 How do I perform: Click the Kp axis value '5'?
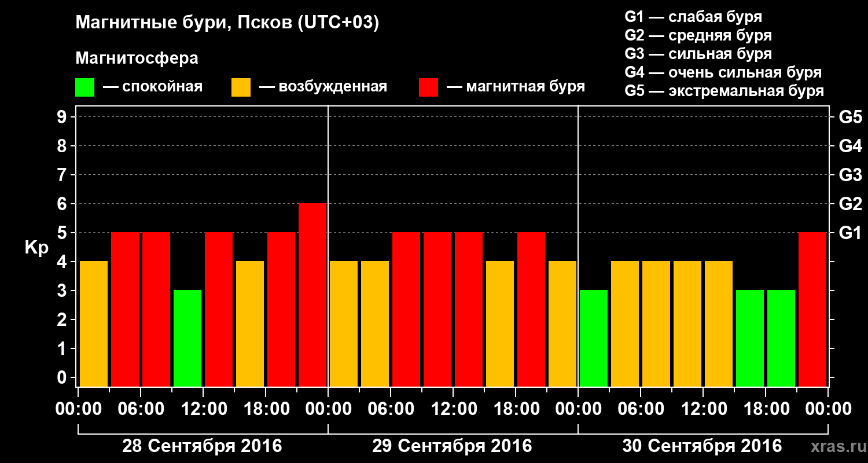(x=63, y=233)
